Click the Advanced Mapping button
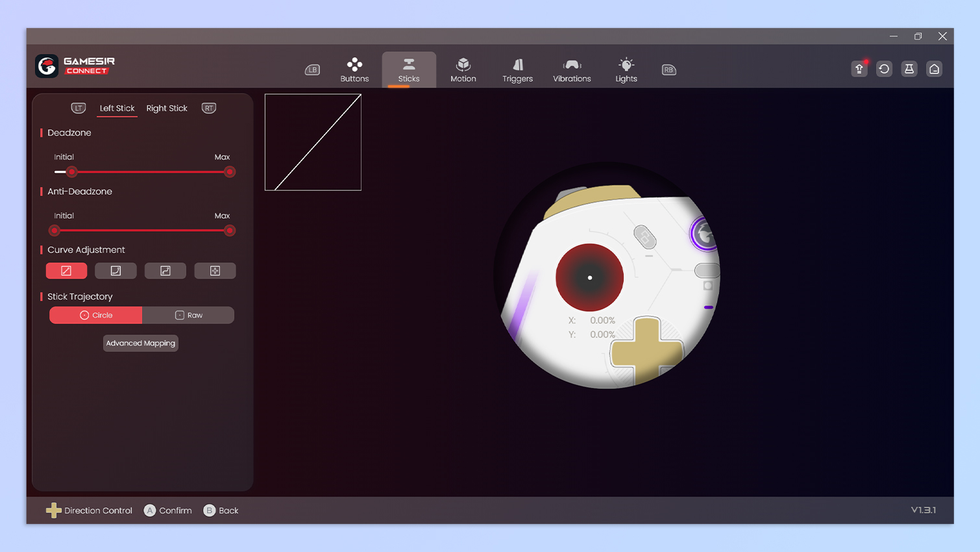Screen dimensions: 980x552 141,343
